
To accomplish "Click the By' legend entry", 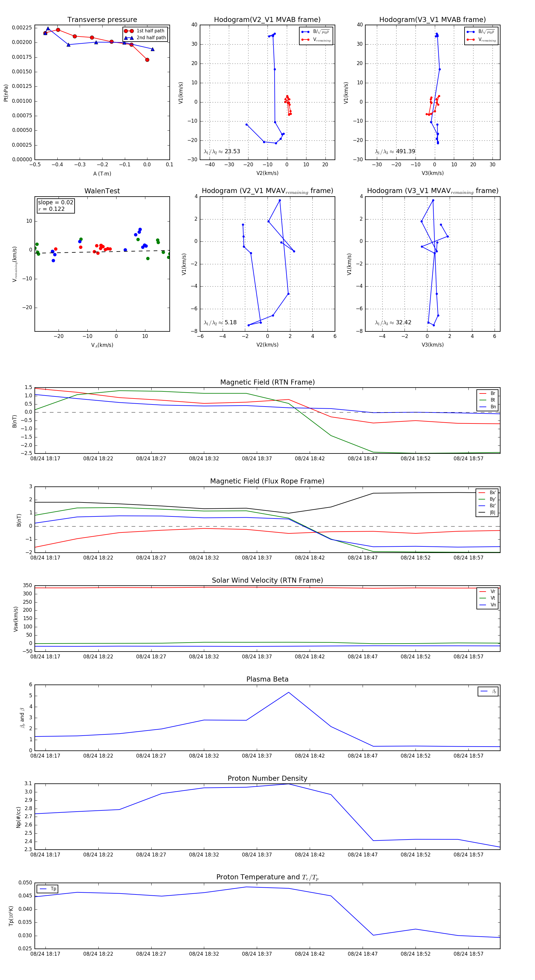I will pyautogui.click(x=487, y=499).
